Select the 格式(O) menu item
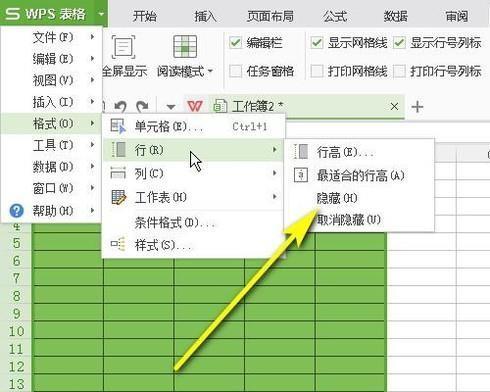Viewport: 490px width, 392px height. click(x=52, y=124)
